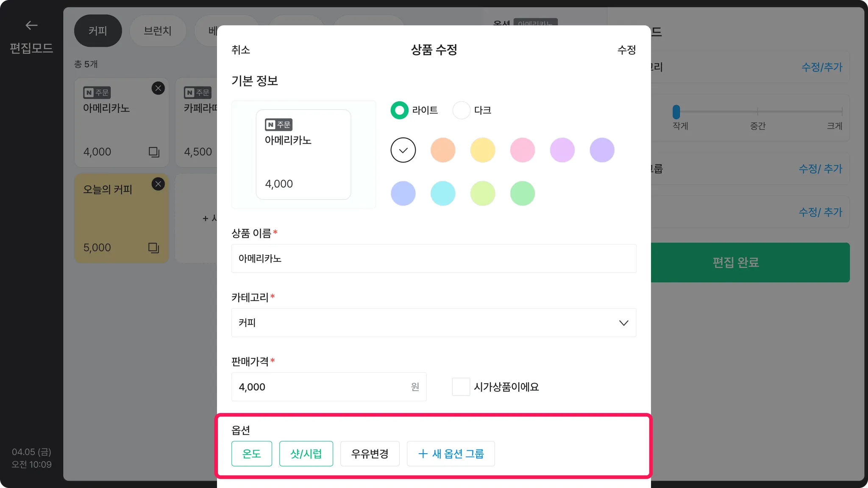
Task: Click the checkmark white color circle
Action: pos(403,150)
